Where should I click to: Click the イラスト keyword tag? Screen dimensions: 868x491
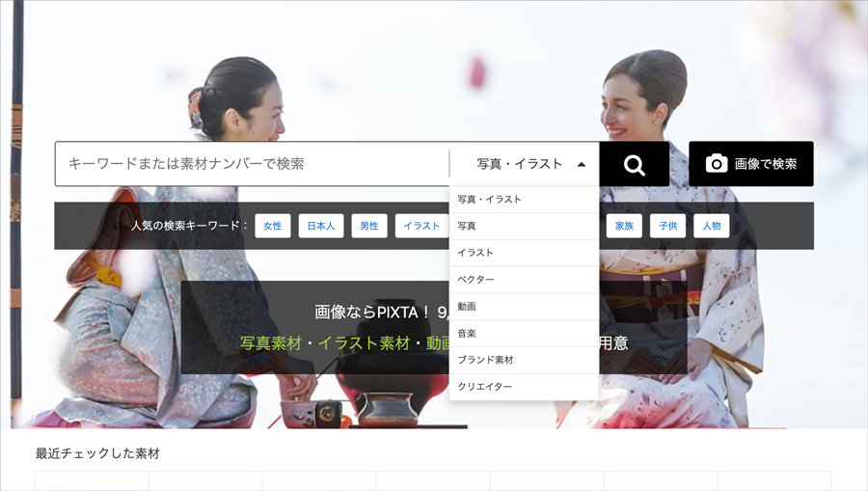(421, 226)
